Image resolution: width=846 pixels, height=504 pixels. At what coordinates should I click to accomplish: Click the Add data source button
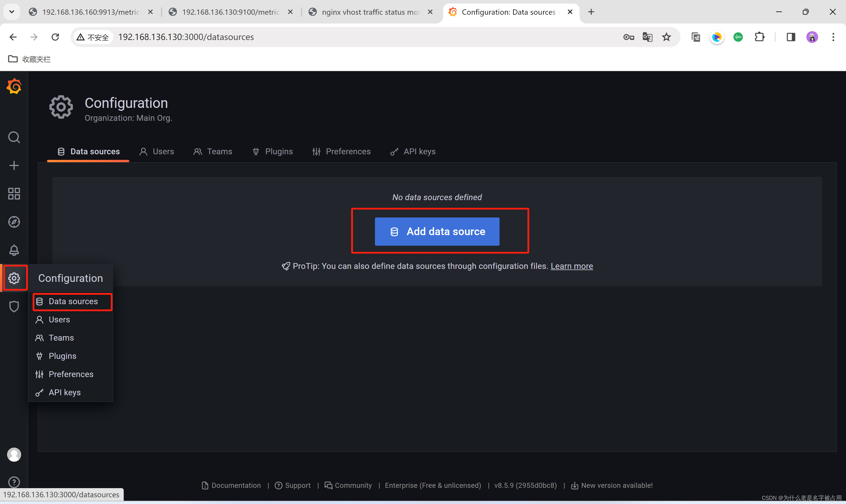coord(437,231)
